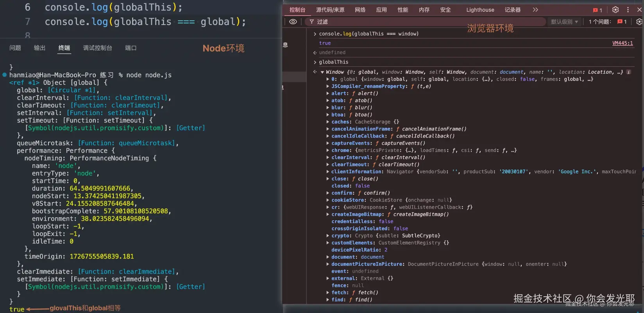Select the 'true' console output value
The width and height of the screenshot is (644, 313).
[325, 43]
